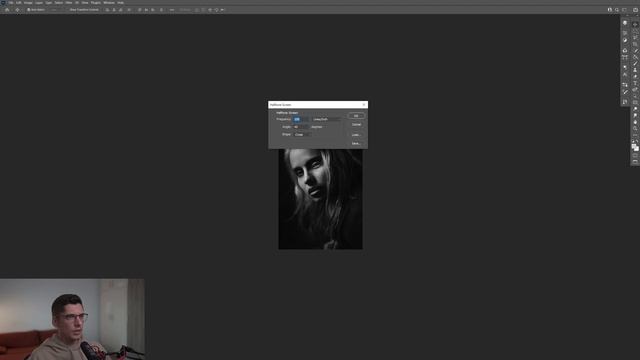
Task: Open the Auto-Select Layer dropdown
Action: click(56, 9)
